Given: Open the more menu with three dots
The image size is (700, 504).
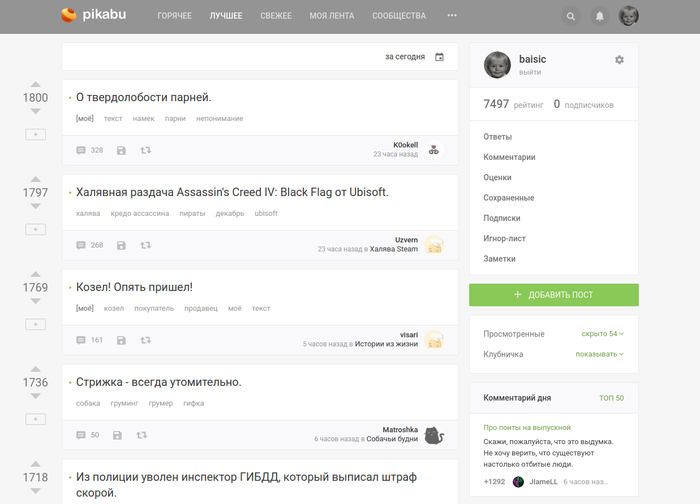Looking at the screenshot, I should click(452, 16).
